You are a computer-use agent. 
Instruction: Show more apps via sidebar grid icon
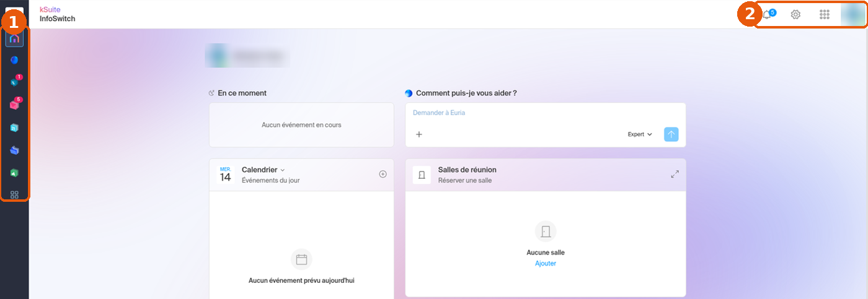(15, 194)
